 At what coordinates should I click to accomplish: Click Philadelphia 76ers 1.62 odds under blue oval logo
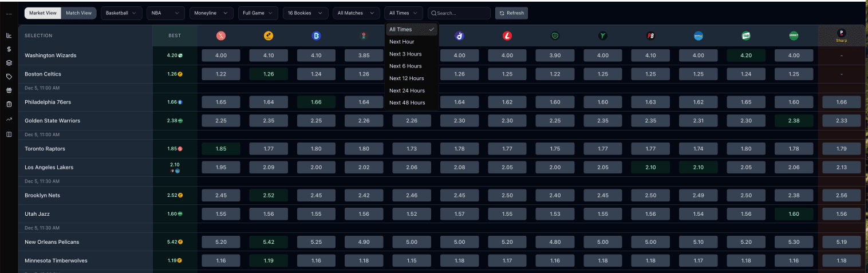coord(698,102)
